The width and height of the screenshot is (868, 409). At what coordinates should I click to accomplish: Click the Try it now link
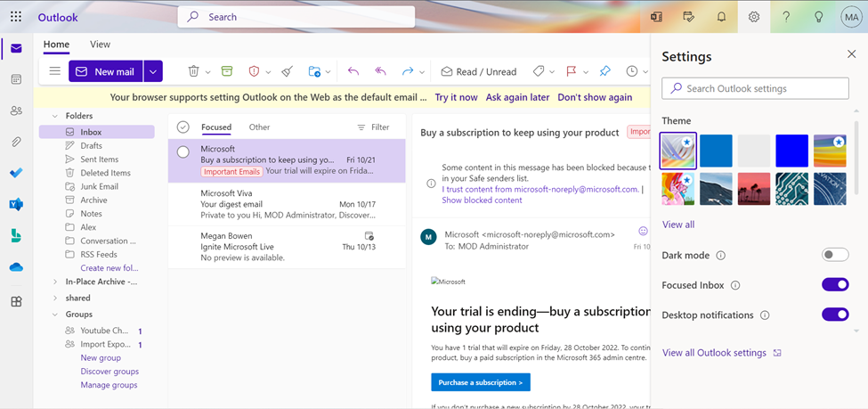tap(456, 97)
